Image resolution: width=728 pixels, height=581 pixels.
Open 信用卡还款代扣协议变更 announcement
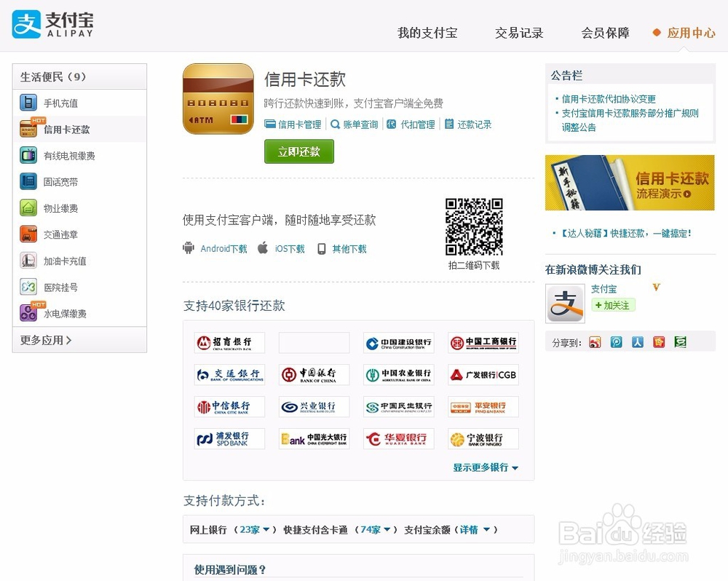pyautogui.click(x=608, y=99)
